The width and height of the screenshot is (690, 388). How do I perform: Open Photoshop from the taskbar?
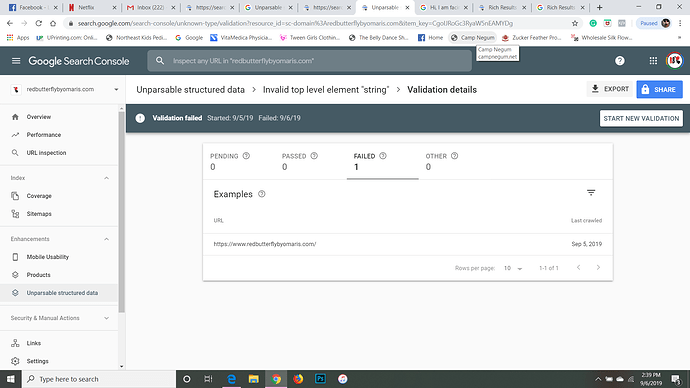(x=320, y=379)
